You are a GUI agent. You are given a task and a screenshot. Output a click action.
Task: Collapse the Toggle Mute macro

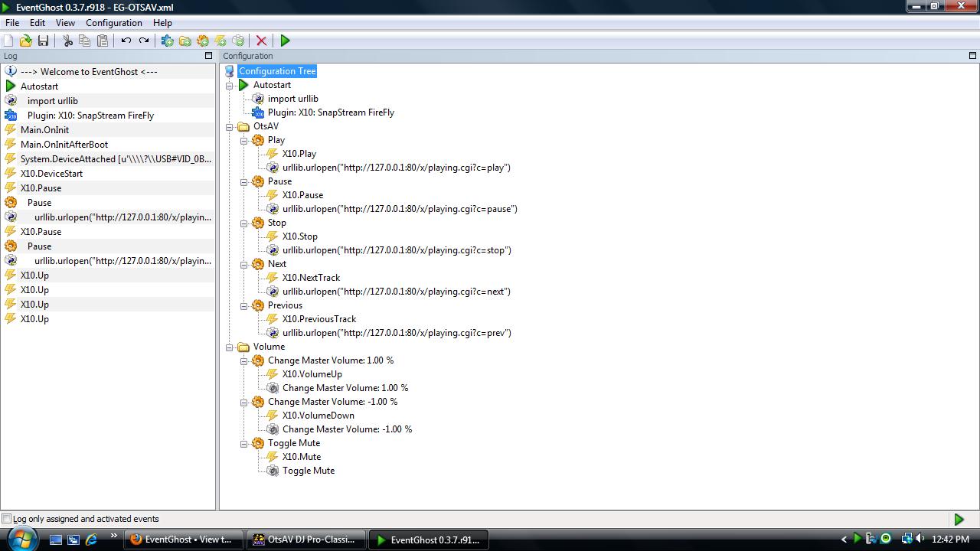point(243,443)
